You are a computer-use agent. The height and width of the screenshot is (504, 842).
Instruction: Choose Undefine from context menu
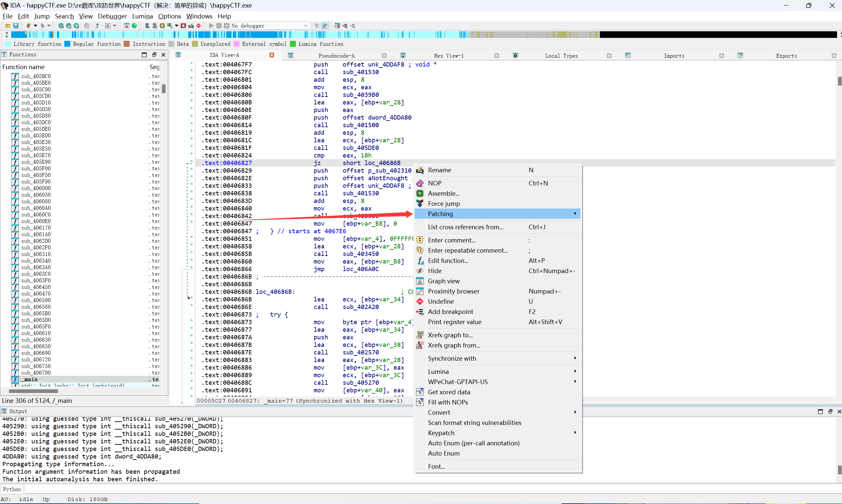tap(441, 302)
